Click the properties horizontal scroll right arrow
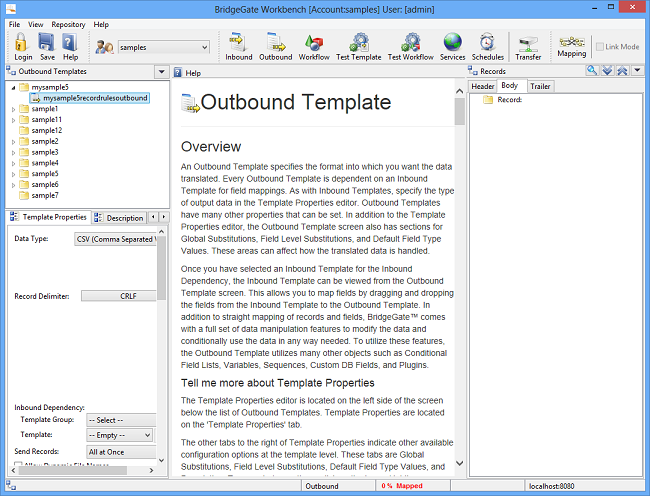 [151, 470]
